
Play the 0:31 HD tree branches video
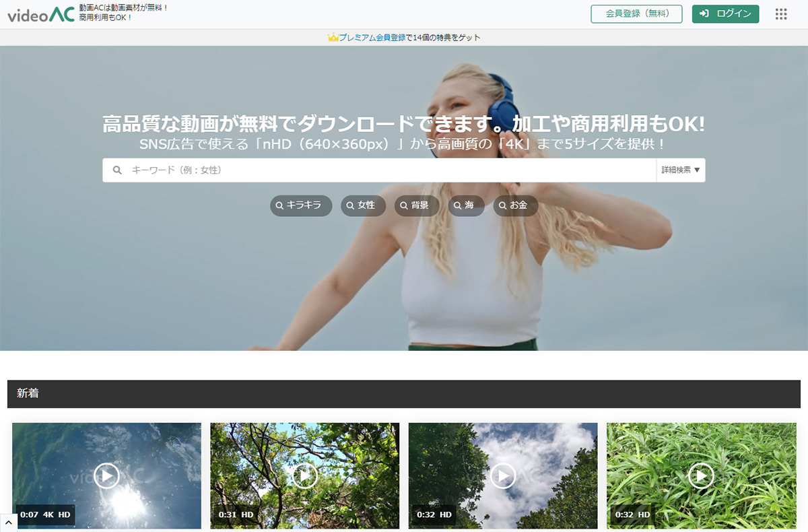[304, 476]
